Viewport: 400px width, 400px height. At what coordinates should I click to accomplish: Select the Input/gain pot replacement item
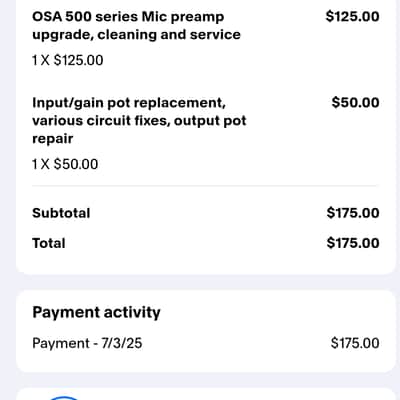[139, 120]
